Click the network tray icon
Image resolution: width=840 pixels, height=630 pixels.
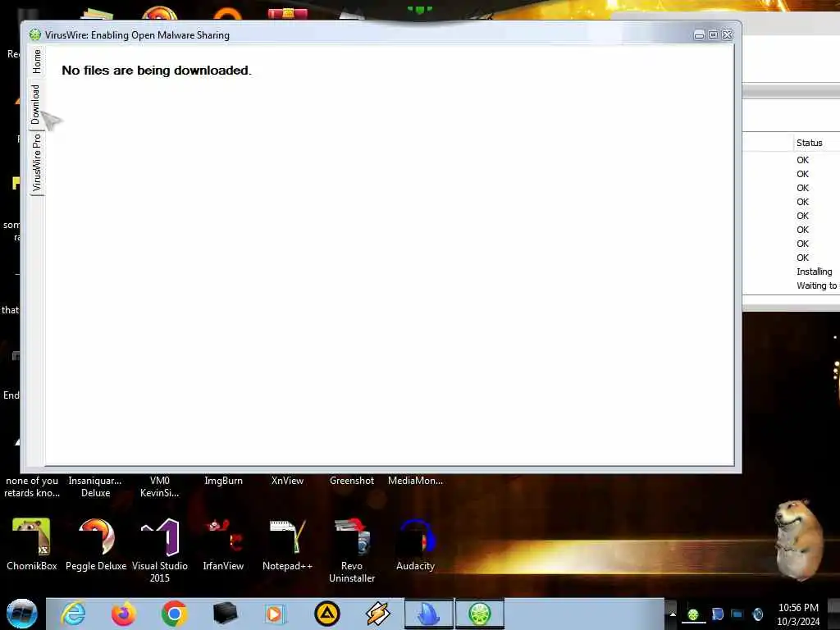pos(737,614)
